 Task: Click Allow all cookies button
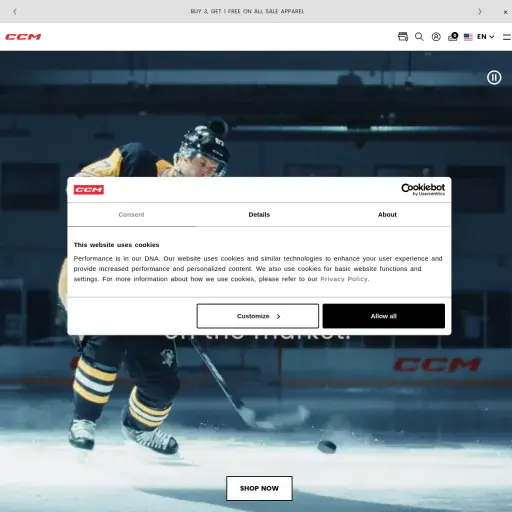click(x=384, y=316)
